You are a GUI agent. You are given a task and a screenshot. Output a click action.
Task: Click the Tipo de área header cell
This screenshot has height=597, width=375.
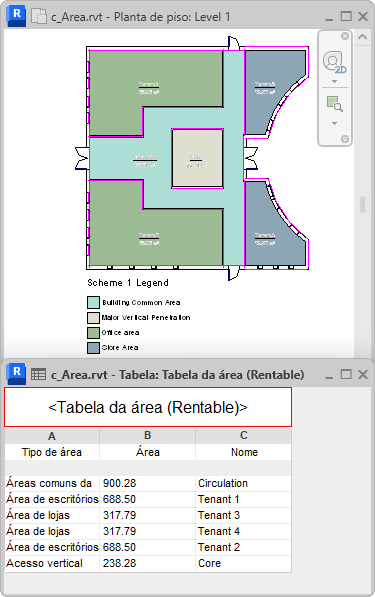tap(52, 452)
